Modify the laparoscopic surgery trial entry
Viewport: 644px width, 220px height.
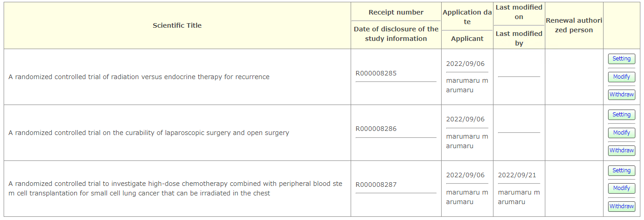tap(621, 133)
